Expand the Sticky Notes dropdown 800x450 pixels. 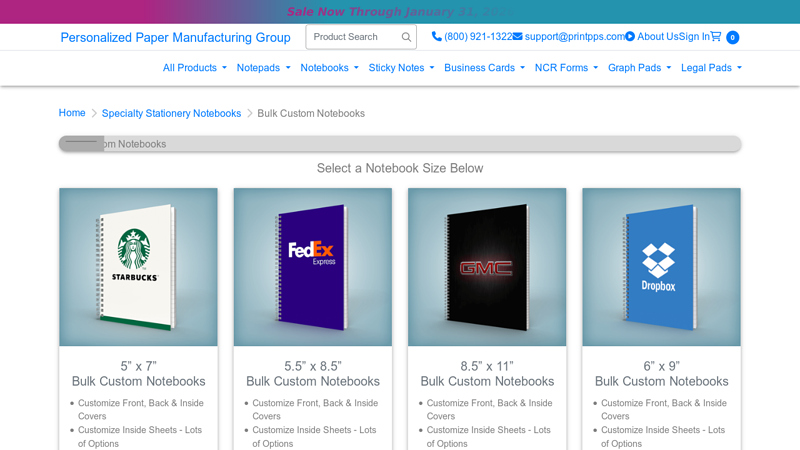click(x=401, y=67)
